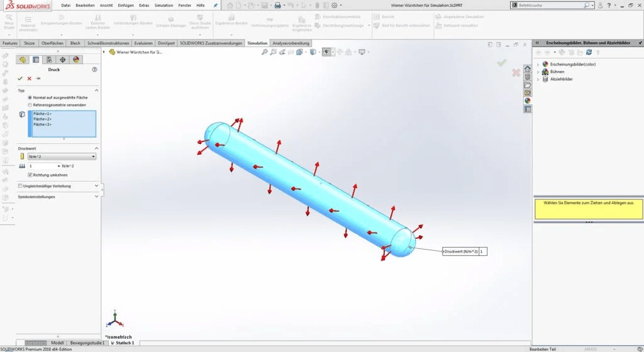Open the Druck panel help icon
This screenshot has width=644, height=352.
(x=94, y=70)
